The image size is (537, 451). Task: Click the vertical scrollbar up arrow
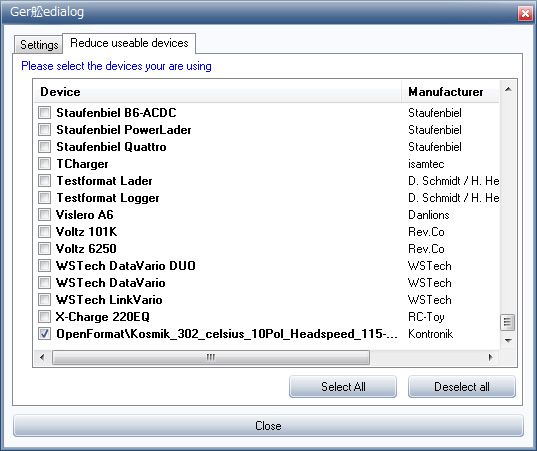tap(508, 89)
